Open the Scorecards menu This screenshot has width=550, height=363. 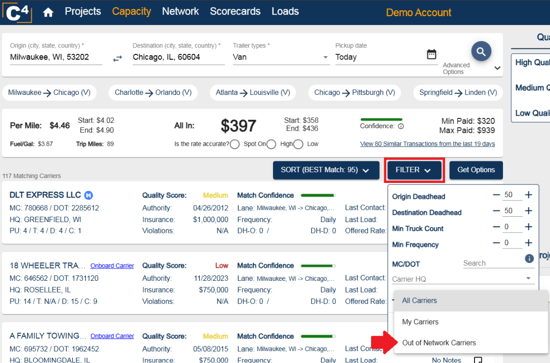[x=235, y=11]
